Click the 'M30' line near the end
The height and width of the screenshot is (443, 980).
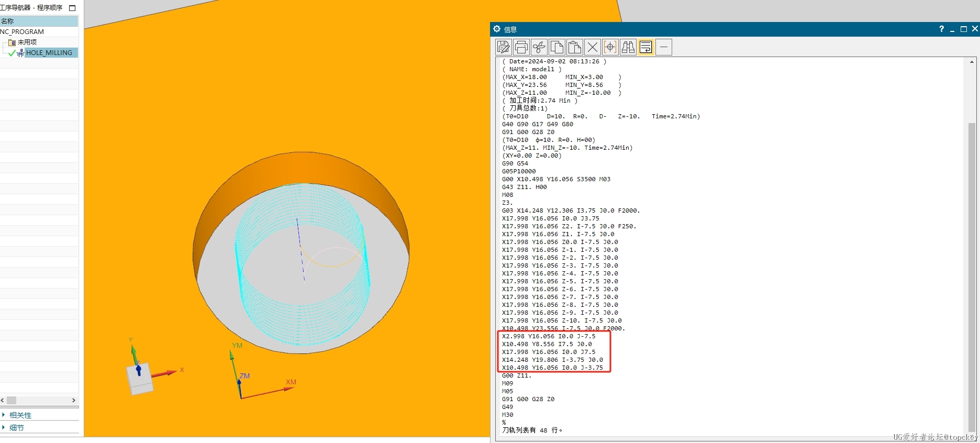(x=507, y=415)
